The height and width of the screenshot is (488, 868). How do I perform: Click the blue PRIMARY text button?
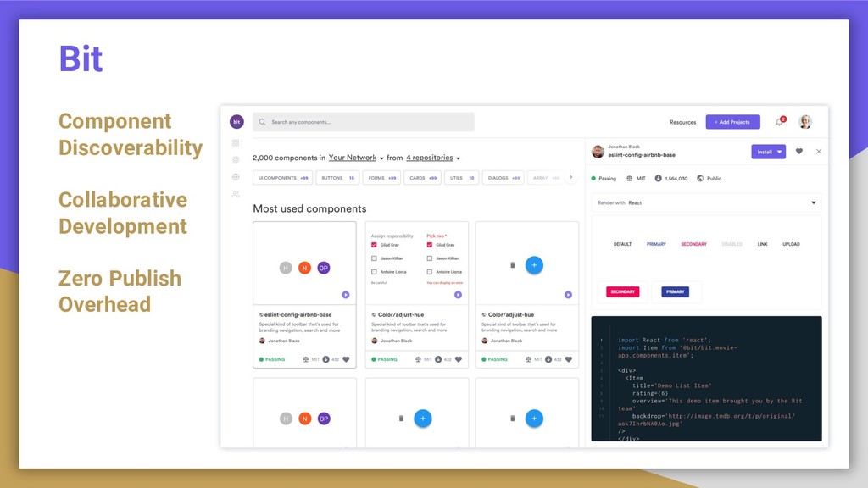pyautogui.click(x=656, y=244)
